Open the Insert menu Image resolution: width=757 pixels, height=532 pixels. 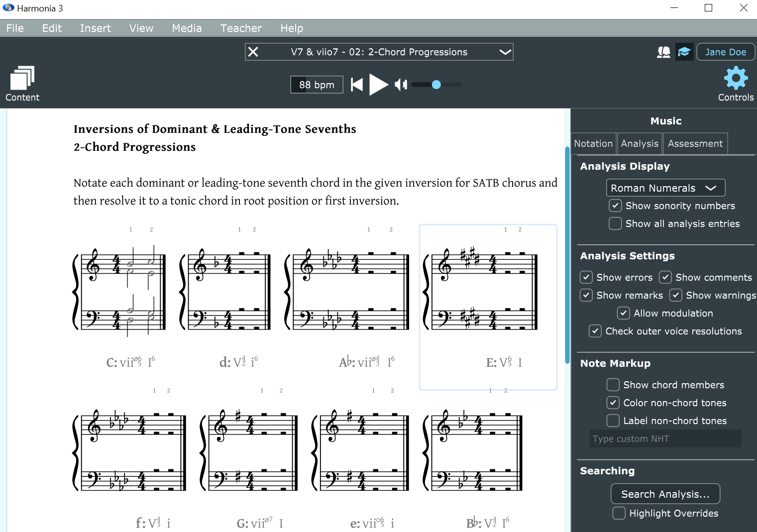pos(96,28)
